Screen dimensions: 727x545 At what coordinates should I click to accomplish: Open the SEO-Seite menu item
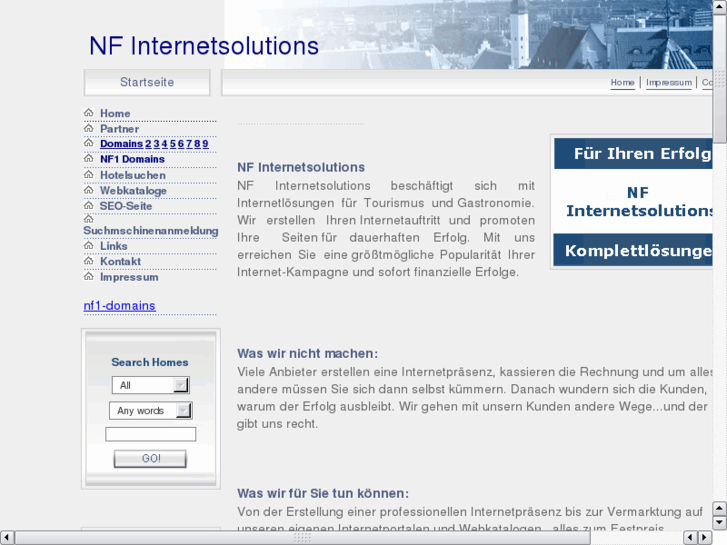(126, 206)
